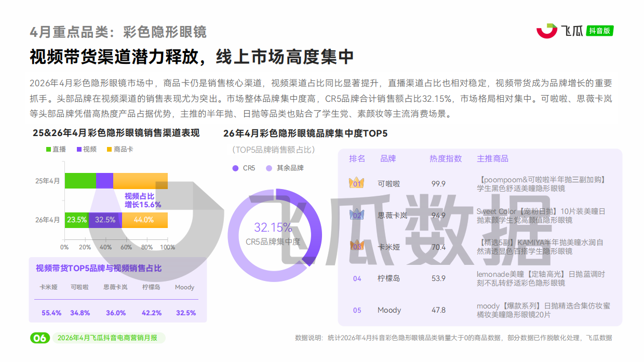The width and height of the screenshot is (644, 362).
Task: Click the yellow 商品卡 legend square
Action: pos(109,150)
